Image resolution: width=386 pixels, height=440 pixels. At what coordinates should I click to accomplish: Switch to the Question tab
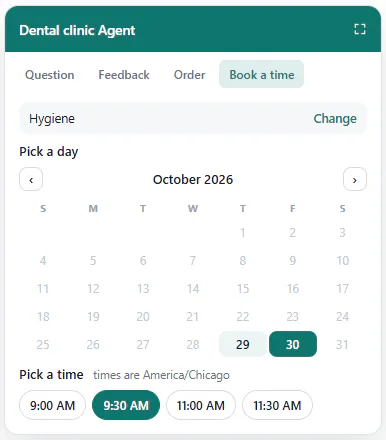pos(50,74)
